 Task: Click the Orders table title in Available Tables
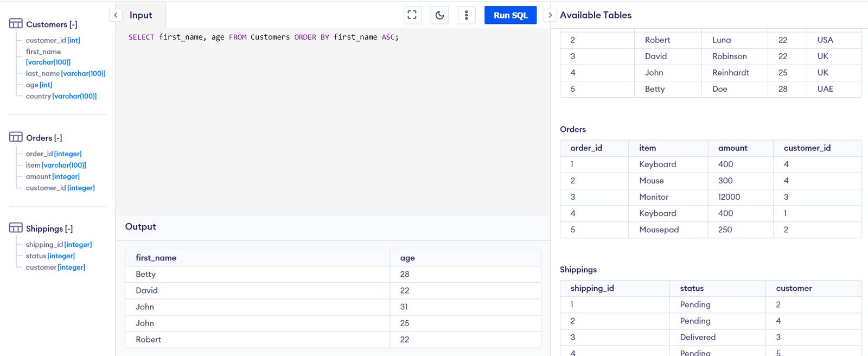(573, 129)
